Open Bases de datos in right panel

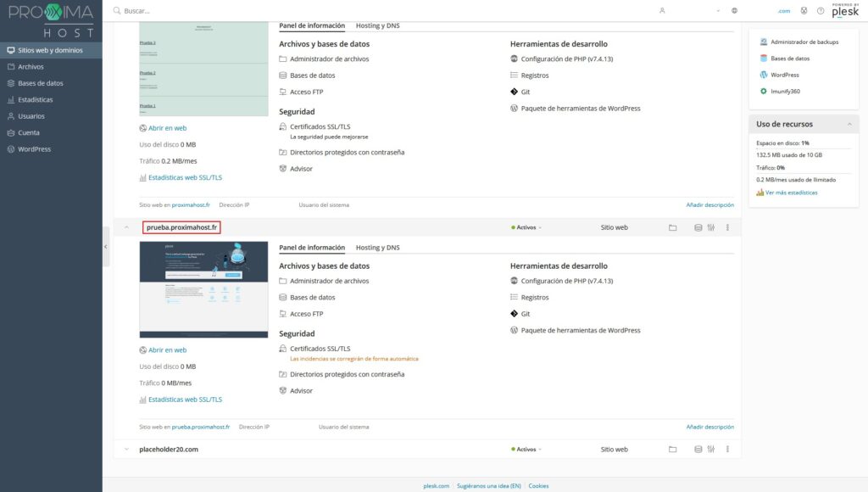click(x=785, y=59)
